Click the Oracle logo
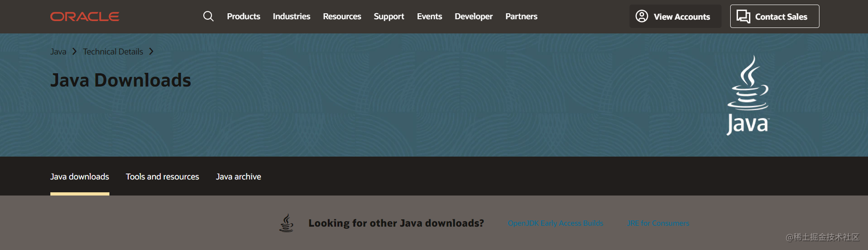Viewport: 868px width, 250px height. (x=85, y=16)
